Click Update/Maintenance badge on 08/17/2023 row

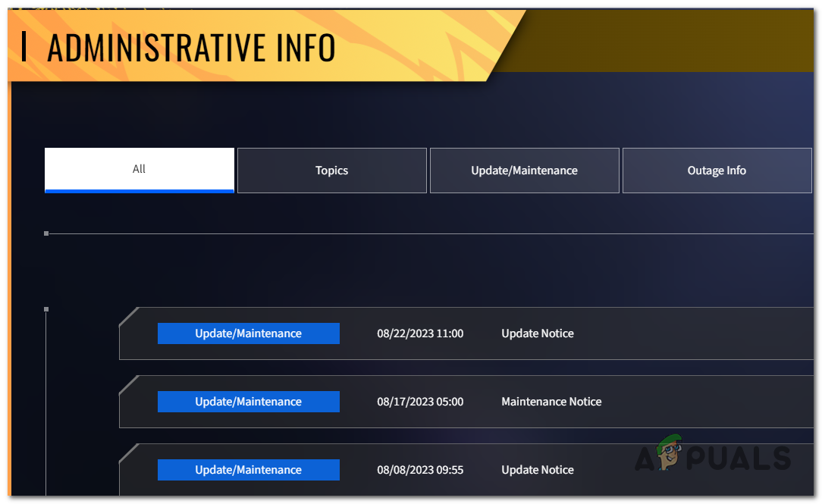coord(249,402)
